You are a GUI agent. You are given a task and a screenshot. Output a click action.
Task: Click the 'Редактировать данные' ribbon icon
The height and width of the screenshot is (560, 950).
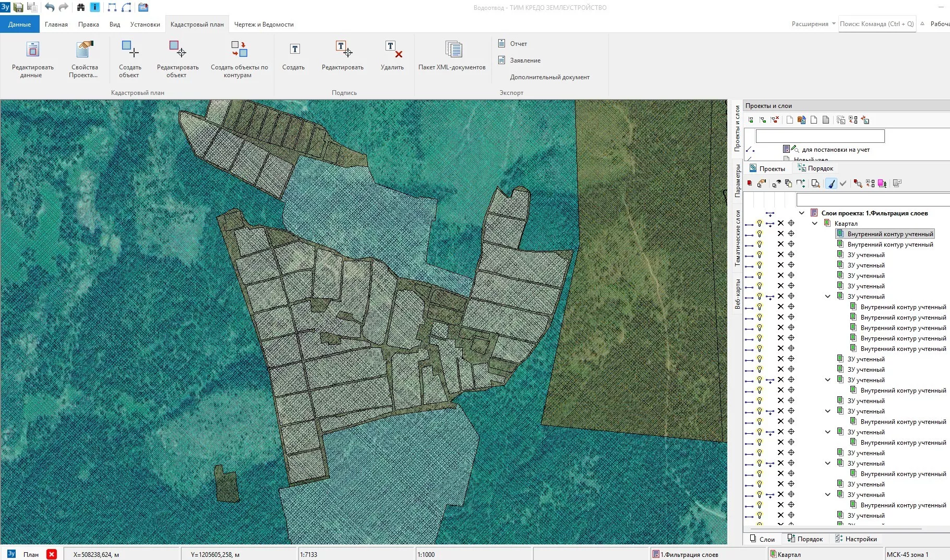(x=33, y=50)
